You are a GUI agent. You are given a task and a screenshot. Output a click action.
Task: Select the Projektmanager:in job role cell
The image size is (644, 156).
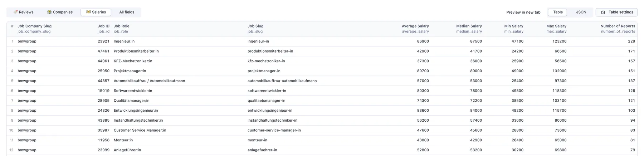[x=130, y=71]
